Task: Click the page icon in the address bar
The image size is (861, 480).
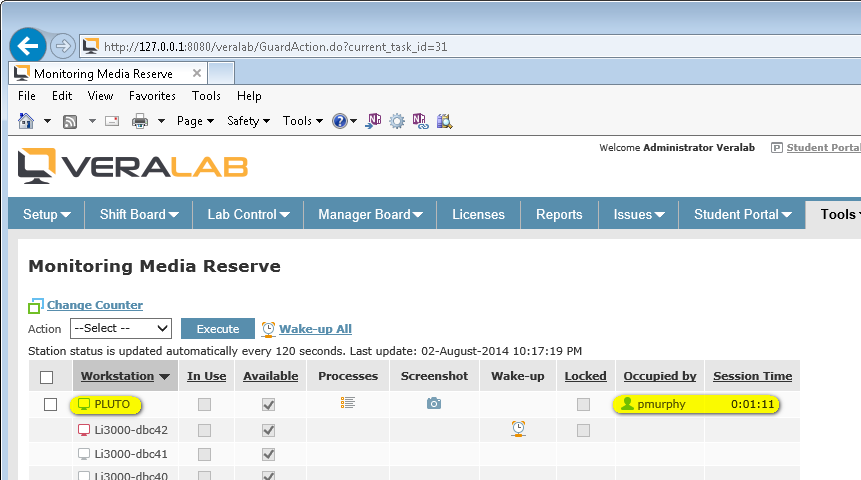Action: tap(91, 47)
